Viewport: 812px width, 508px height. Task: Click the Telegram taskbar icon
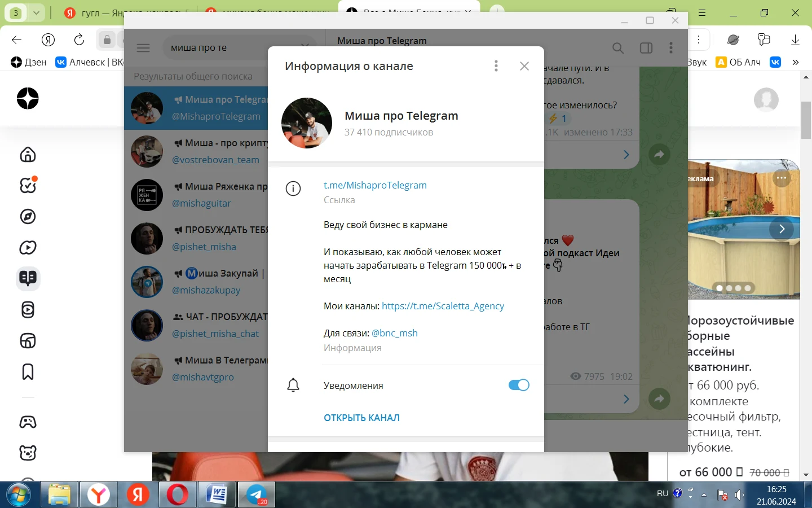257,494
